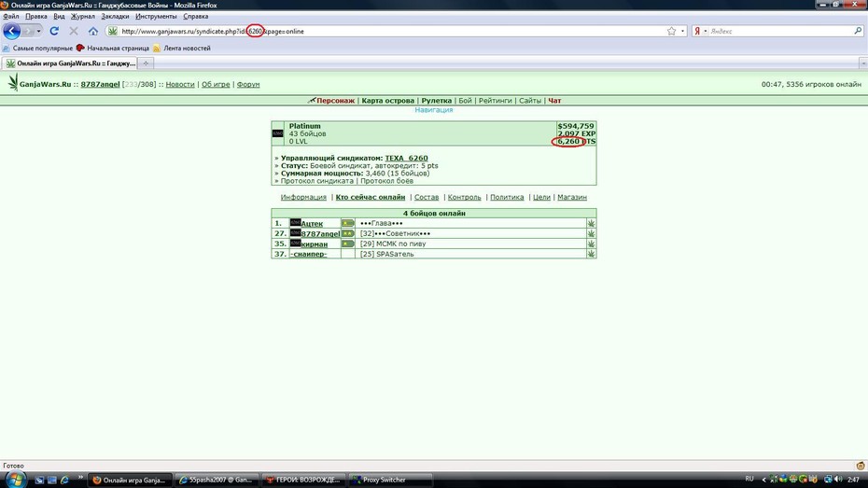Image resolution: width=868 pixels, height=488 pixels.
Task: Switch to Proxy Switcher taskbar window
Action: (x=390, y=480)
